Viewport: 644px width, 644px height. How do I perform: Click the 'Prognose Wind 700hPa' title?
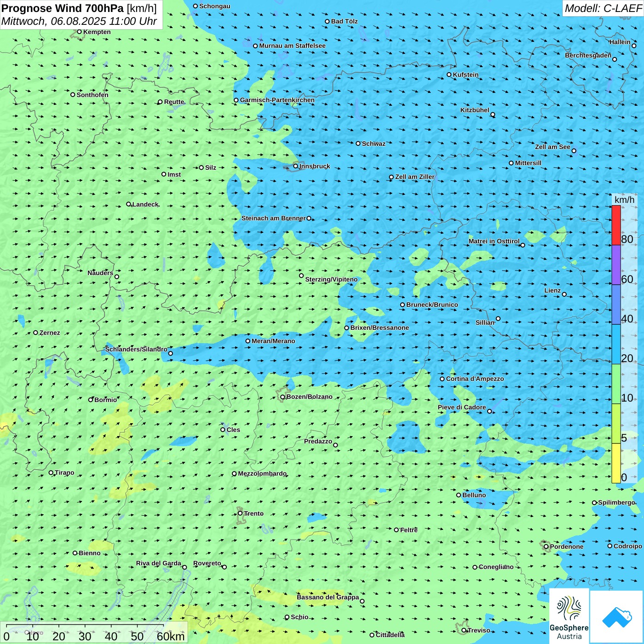point(63,8)
